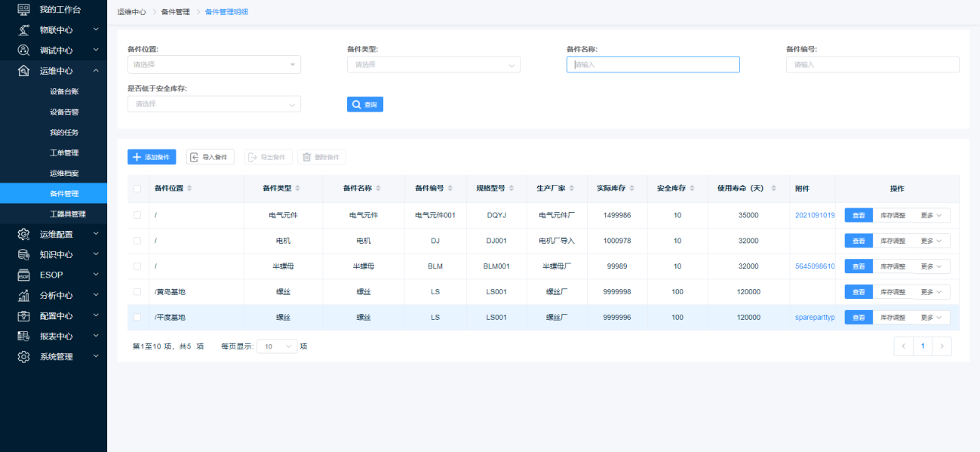Viewport: 980px width, 452px height.
Task: Toggle the select-all checkbox in table header
Action: pyautogui.click(x=137, y=189)
